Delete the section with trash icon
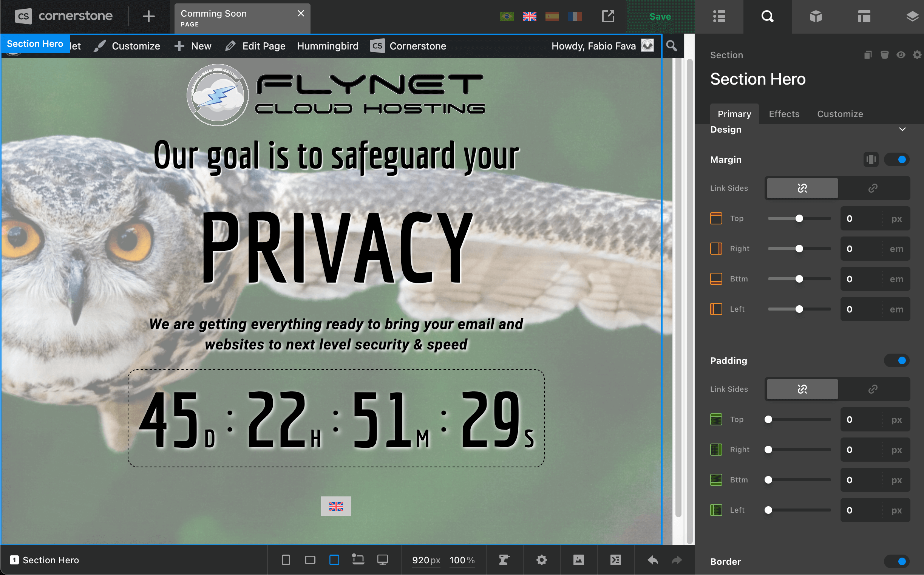This screenshot has width=924, height=575. pyautogui.click(x=884, y=55)
